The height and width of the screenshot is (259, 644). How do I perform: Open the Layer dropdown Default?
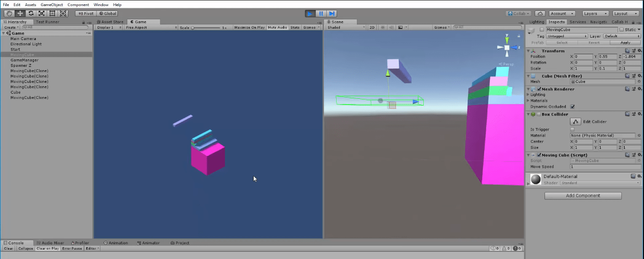[621, 36]
